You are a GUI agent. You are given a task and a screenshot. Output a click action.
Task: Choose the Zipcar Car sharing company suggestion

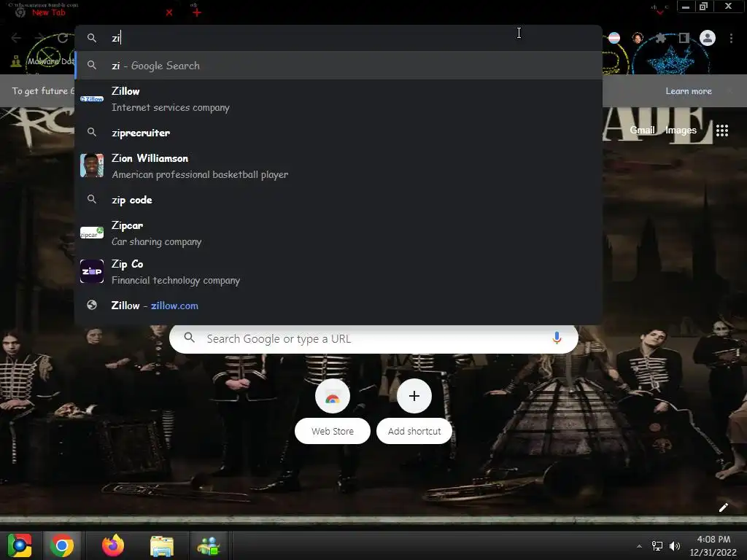coord(338,233)
